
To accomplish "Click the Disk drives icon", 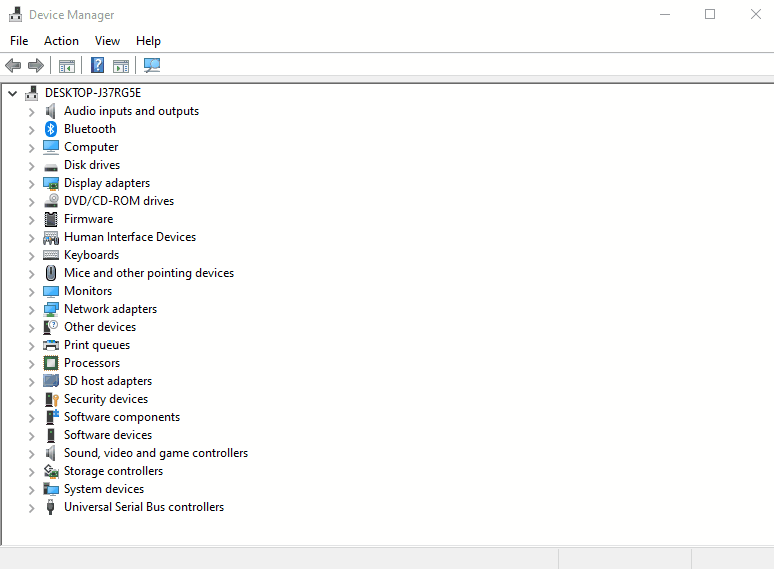I will [x=51, y=167].
